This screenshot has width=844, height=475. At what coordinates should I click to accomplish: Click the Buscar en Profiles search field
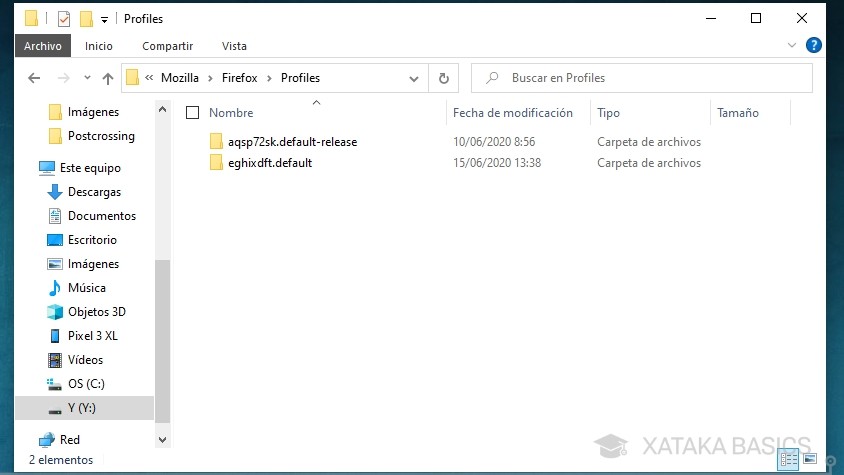(x=642, y=78)
